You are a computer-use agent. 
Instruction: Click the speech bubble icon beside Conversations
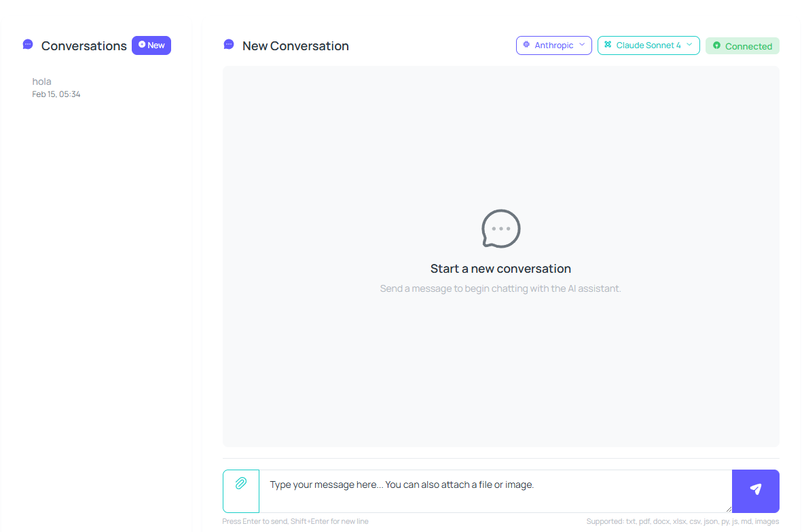click(x=27, y=44)
